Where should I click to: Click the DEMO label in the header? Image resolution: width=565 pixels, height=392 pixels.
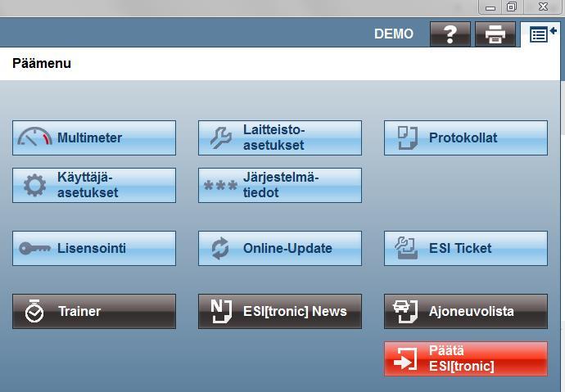394,34
